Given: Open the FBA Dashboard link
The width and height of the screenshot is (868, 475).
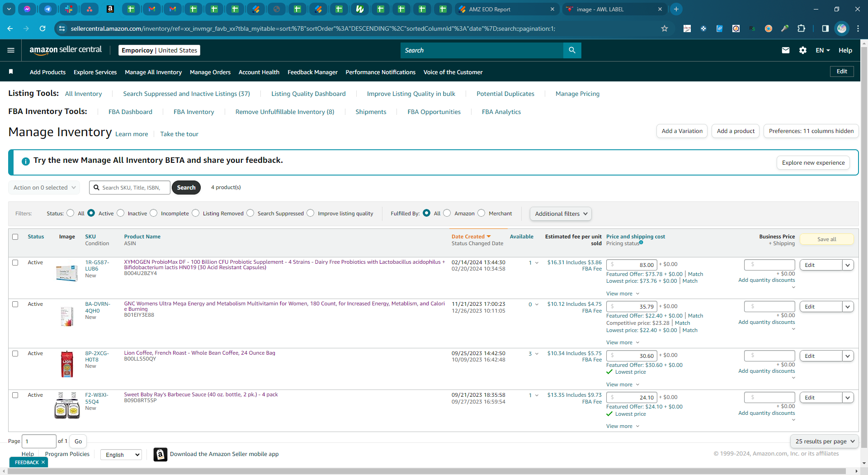Looking at the screenshot, I should [x=130, y=112].
